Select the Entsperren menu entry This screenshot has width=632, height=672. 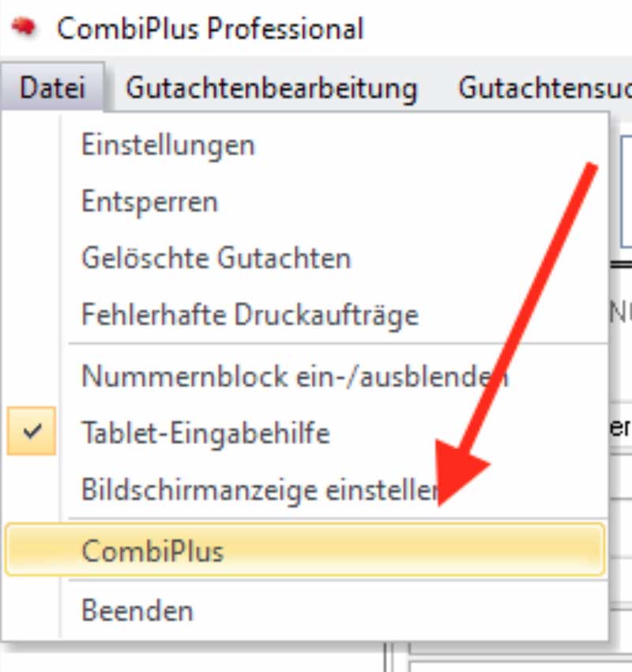tap(149, 202)
